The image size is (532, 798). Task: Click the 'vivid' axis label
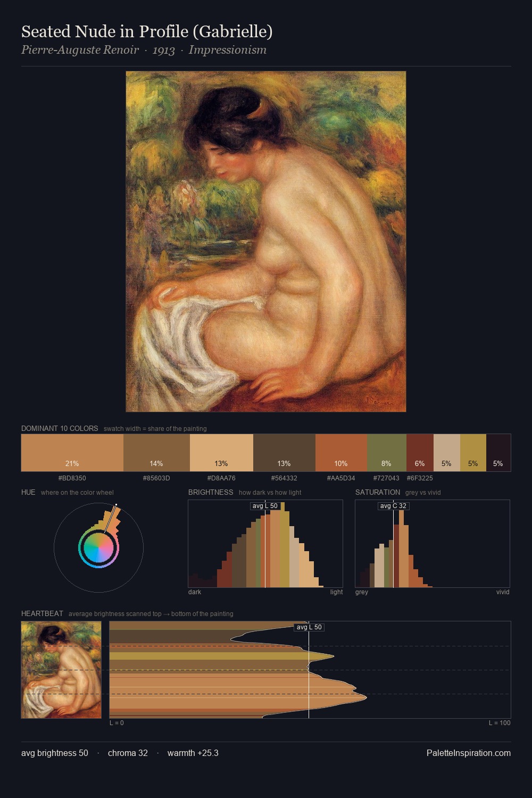pyautogui.click(x=503, y=592)
